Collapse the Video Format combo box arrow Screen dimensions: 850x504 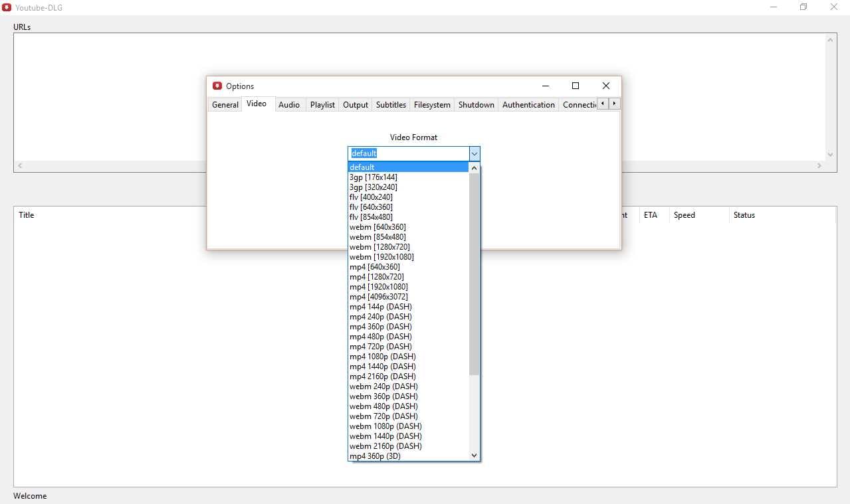pyautogui.click(x=474, y=153)
